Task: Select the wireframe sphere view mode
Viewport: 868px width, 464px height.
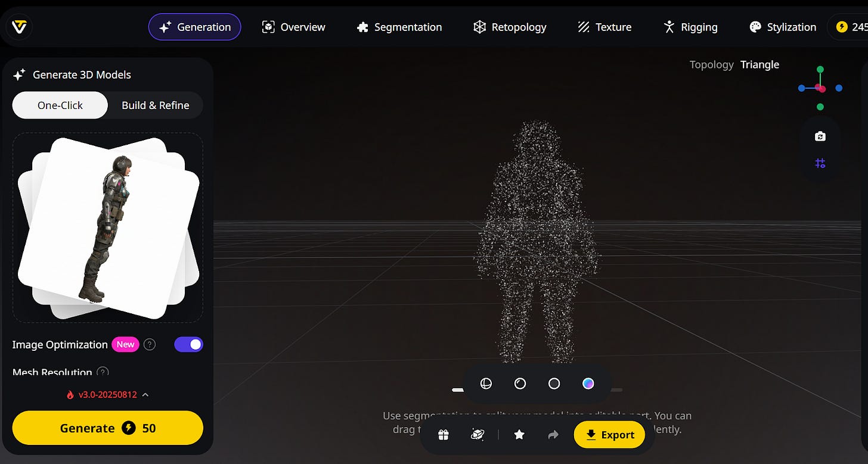Action: [x=486, y=384]
